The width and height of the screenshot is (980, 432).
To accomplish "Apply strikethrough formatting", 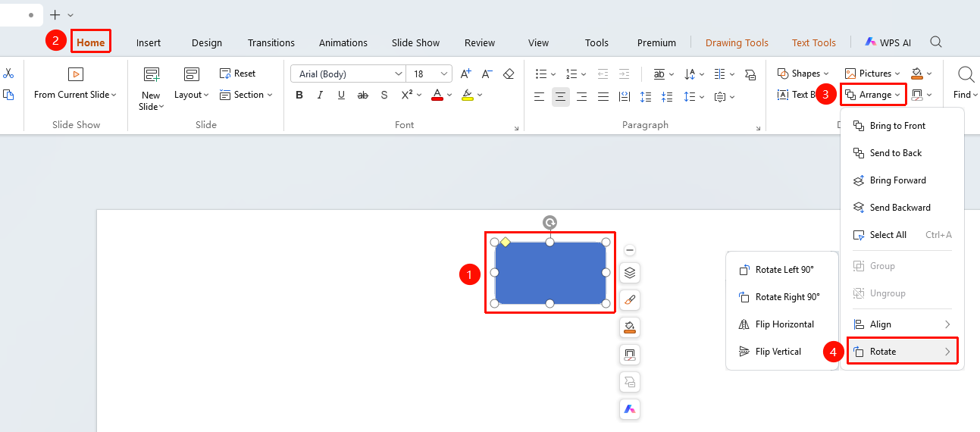I will tap(363, 95).
